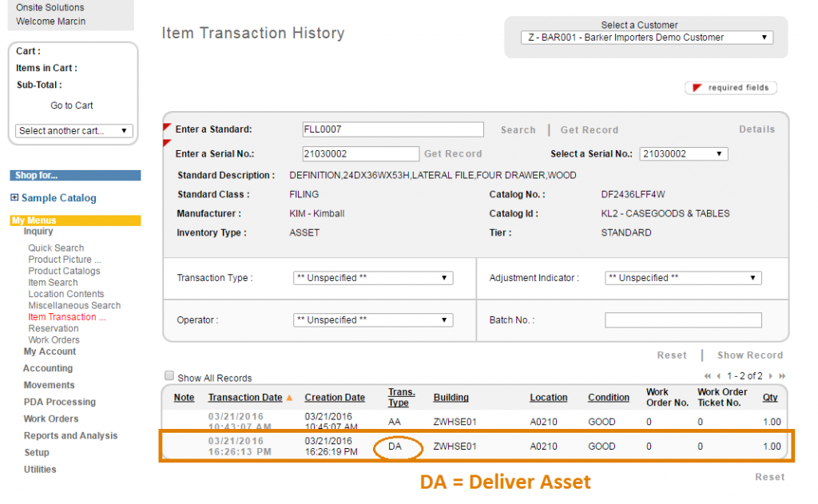Open Select a Customer dropdown
The width and height of the screenshot is (818, 504).
pyautogui.click(x=646, y=38)
